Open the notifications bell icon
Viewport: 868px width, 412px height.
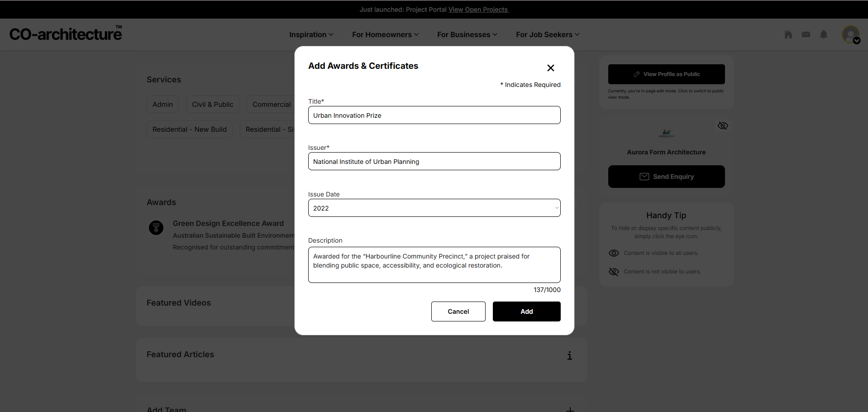824,34
